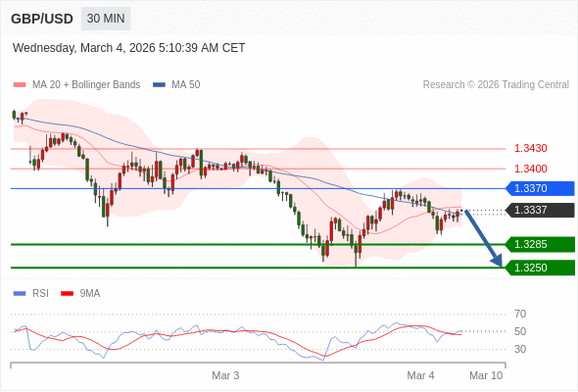
Task: Click the Mar 4 date axis label
Action: pos(420,375)
